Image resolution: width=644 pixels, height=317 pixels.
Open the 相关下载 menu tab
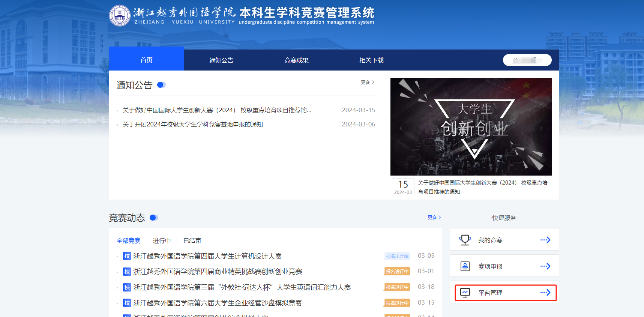click(x=371, y=60)
